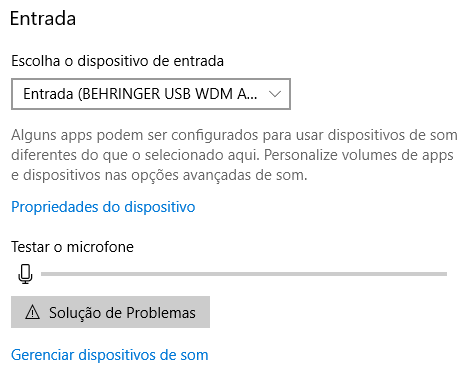Click the Escolha o dispositivo de entrada label
Image resolution: width=464 pixels, height=374 pixels.
pyautogui.click(x=117, y=61)
